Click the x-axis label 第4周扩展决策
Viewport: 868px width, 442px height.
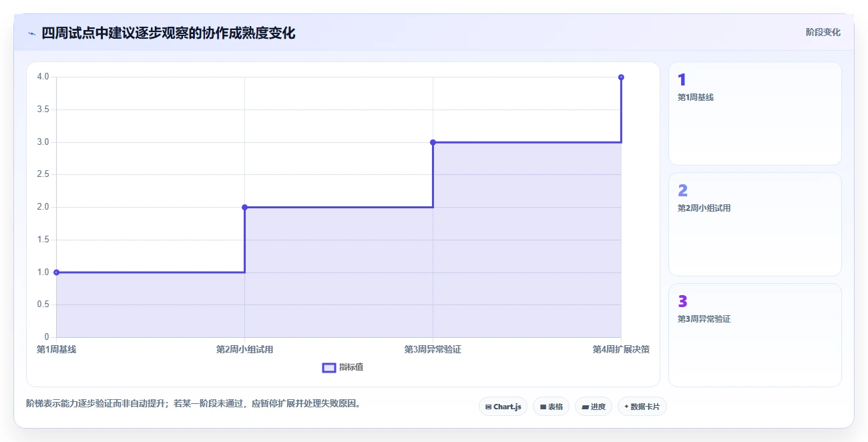[x=621, y=349]
